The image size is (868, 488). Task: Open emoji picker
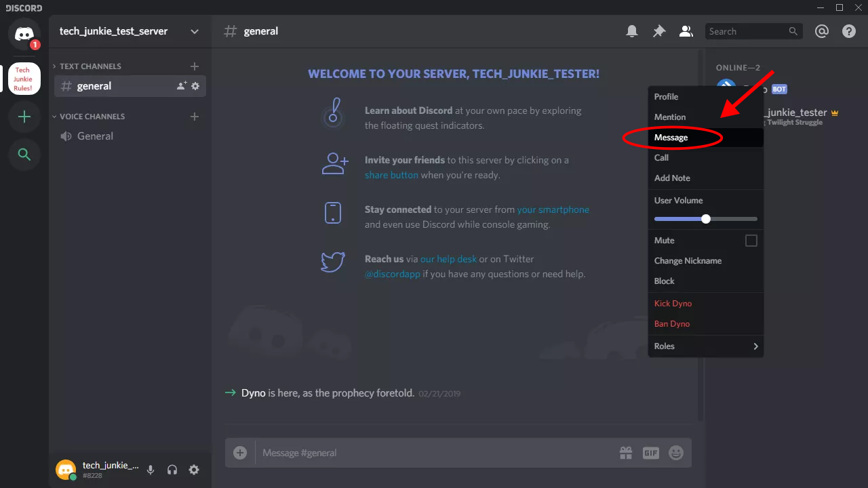pos(676,453)
